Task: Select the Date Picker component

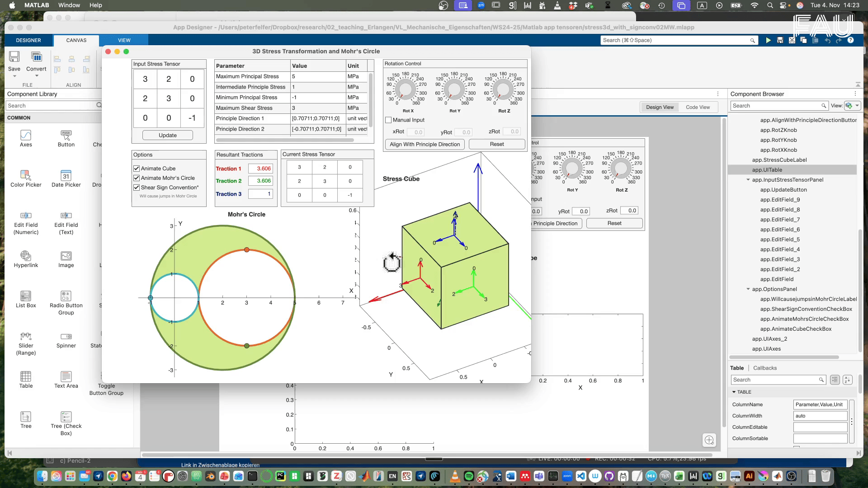Action: point(66,177)
